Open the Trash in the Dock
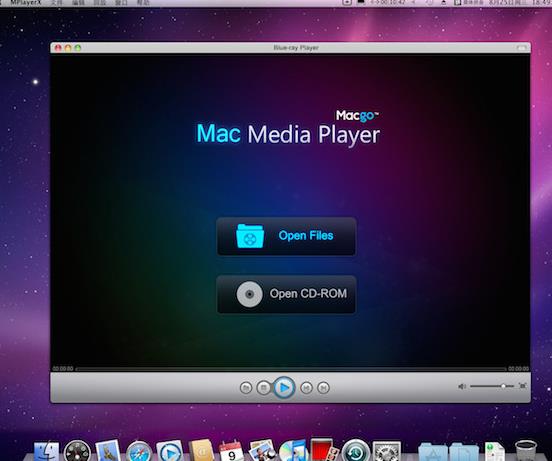 526,450
